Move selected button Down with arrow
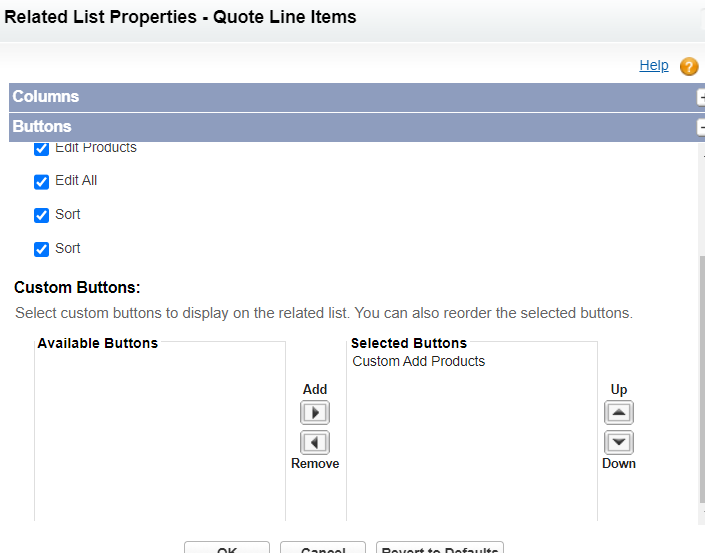Viewport: 705px width, 553px height. pos(619,442)
